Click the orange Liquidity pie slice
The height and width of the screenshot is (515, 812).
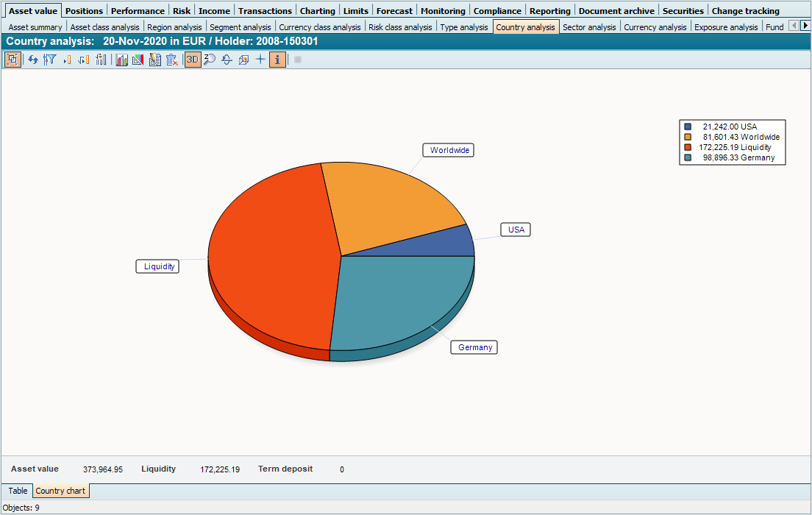point(272,257)
